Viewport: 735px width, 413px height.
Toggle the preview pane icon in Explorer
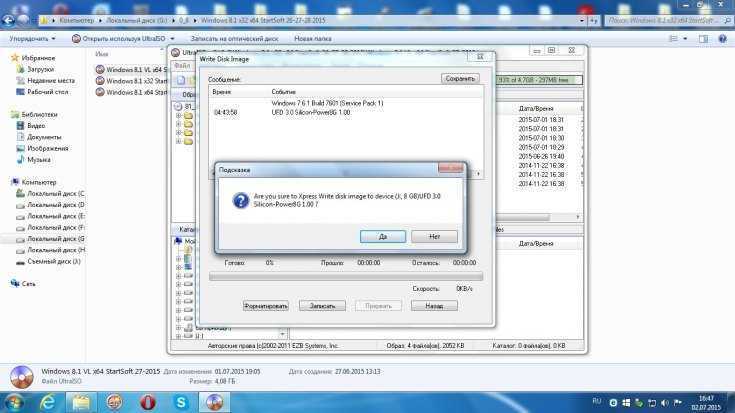703,39
